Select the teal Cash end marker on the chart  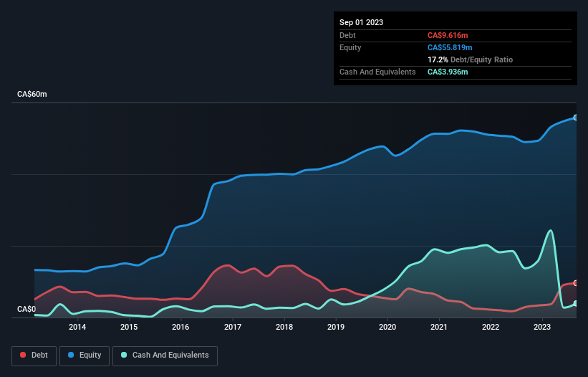[576, 303]
